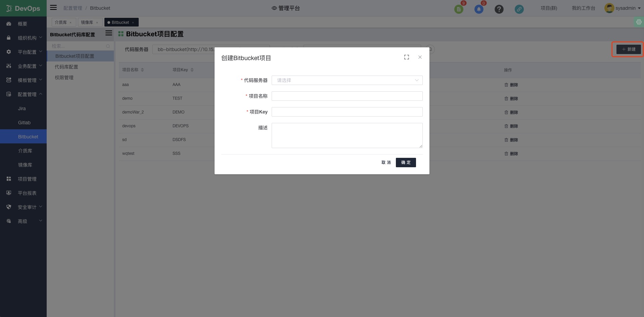Viewport: 644px width, 317px height.
Task: Click the sysadmin user avatar
Action: click(x=609, y=8)
